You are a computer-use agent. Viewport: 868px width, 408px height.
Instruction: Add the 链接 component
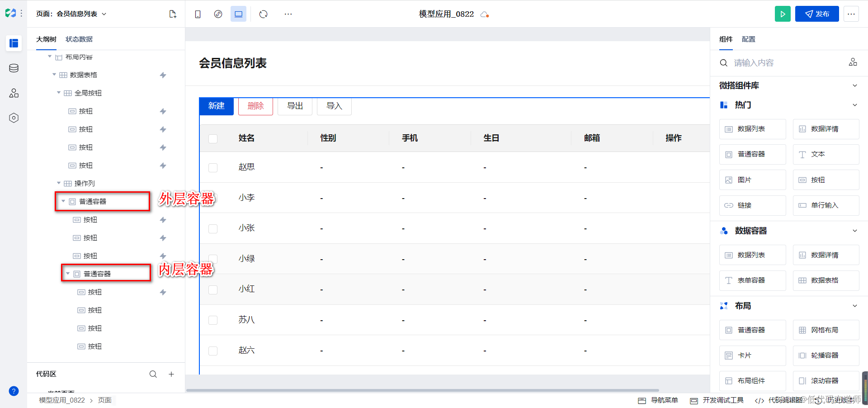tap(753, 205)
